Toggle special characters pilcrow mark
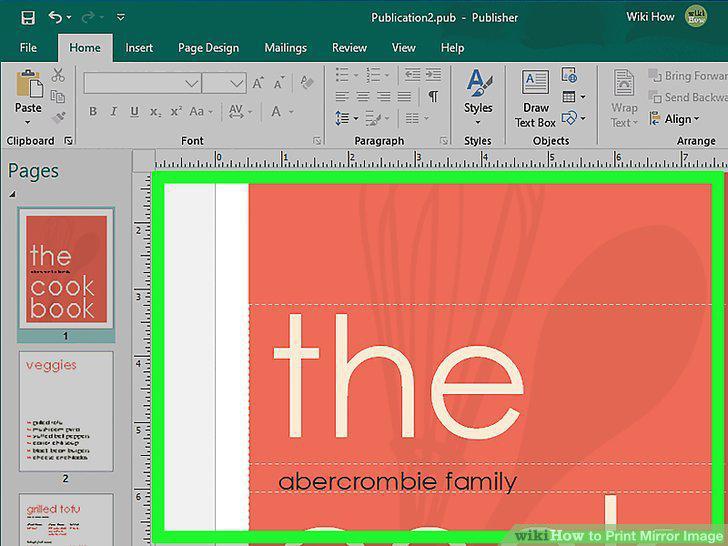 [x=433, y=97]
